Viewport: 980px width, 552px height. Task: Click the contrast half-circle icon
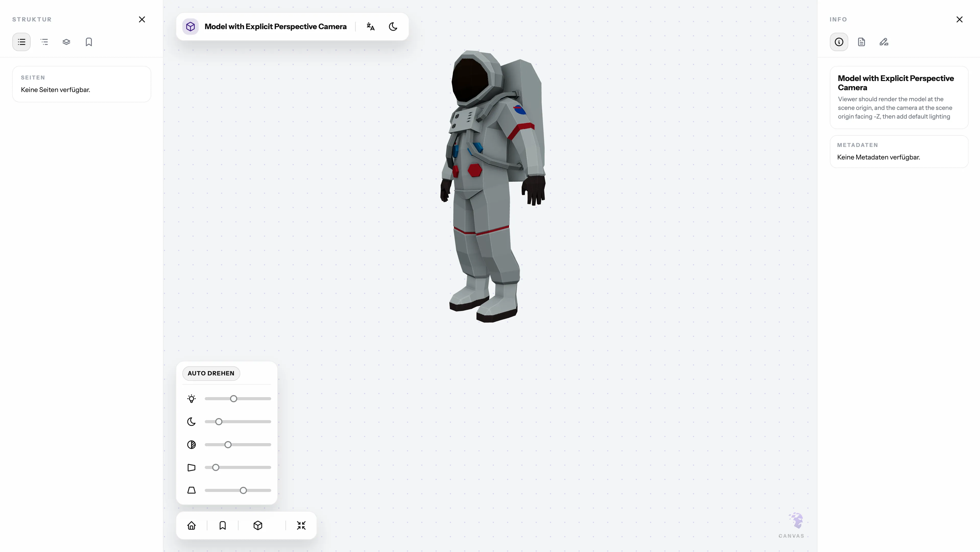191,445
